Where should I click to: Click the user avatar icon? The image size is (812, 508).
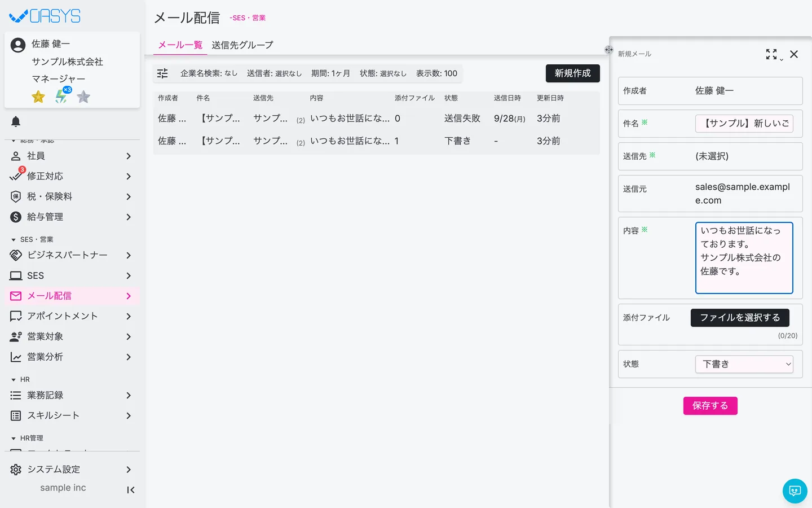click(18, 45)
